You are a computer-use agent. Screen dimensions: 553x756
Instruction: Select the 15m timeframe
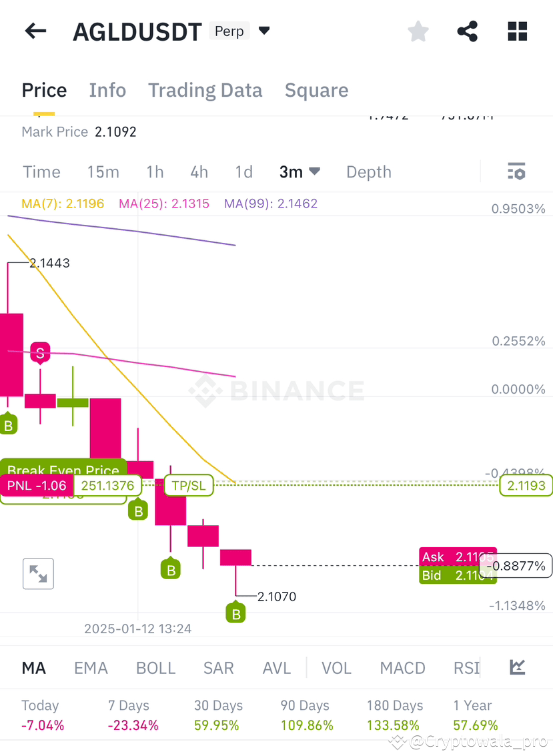point(103,171)
